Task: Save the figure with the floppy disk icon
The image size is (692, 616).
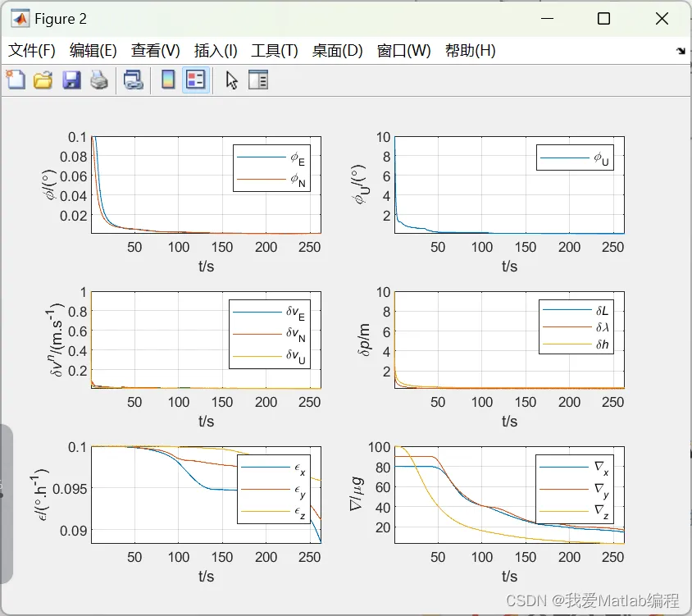Action: (x=71, y=80)
